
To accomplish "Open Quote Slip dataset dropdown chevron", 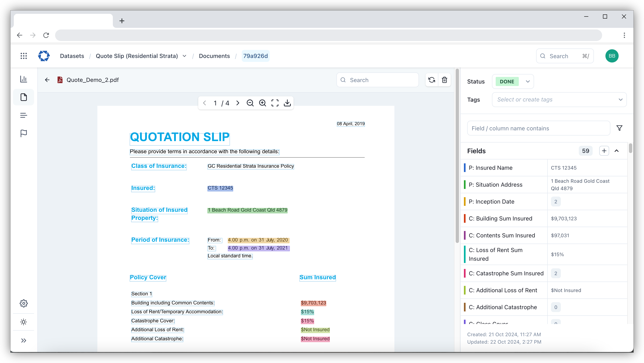I will point(184,56).
